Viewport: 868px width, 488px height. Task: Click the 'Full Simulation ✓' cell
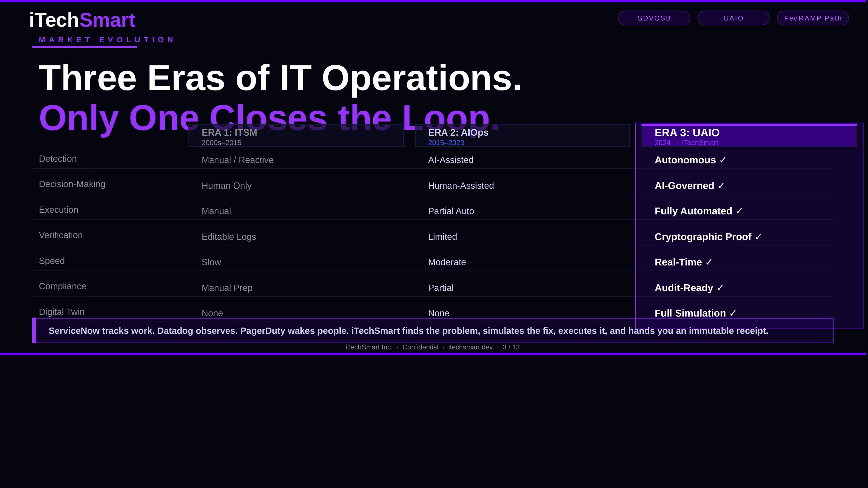coord(695,313)
